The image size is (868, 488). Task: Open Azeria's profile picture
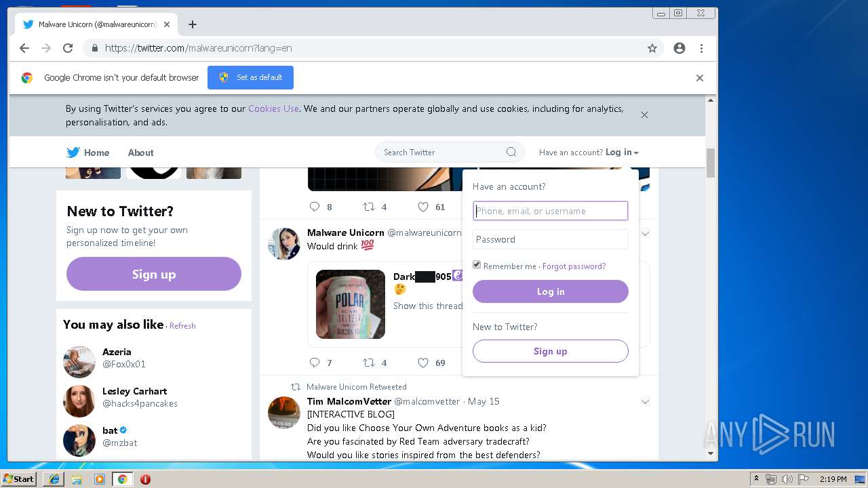(x=79, y=362)
